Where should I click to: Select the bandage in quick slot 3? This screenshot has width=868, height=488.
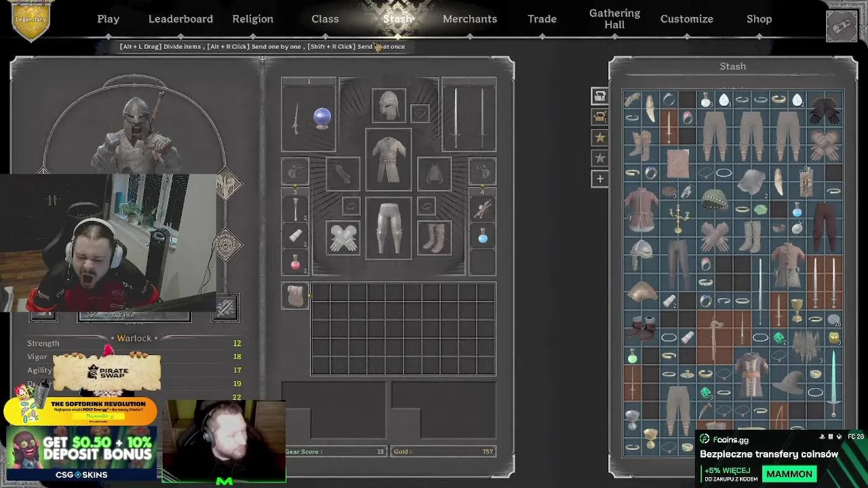click(x=295, y=236)
